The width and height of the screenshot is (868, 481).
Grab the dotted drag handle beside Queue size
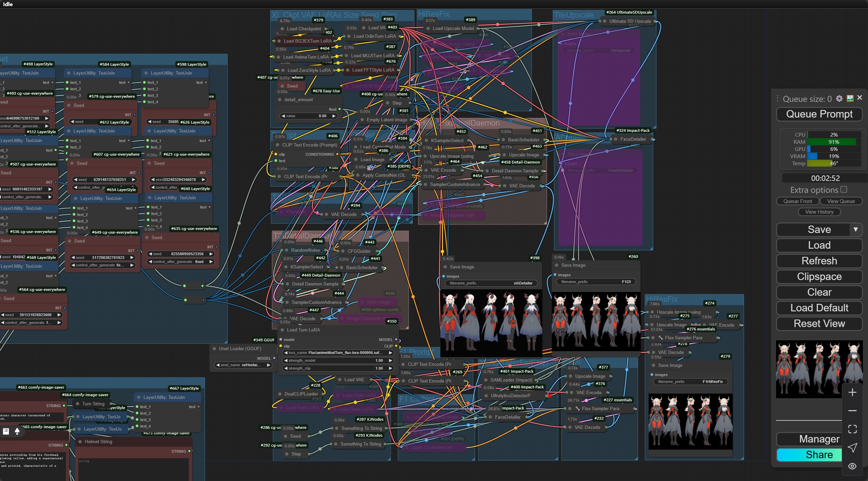tap(778, 98)
